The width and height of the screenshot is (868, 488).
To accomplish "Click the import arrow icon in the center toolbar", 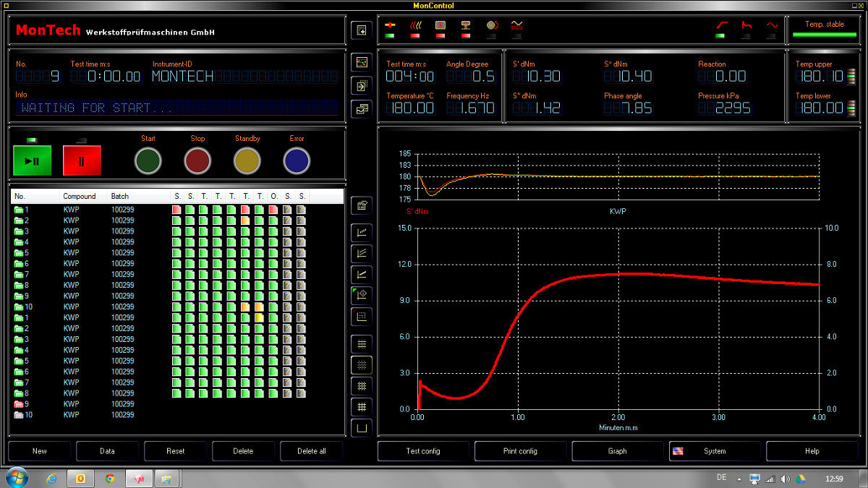I will coord(361,86).
